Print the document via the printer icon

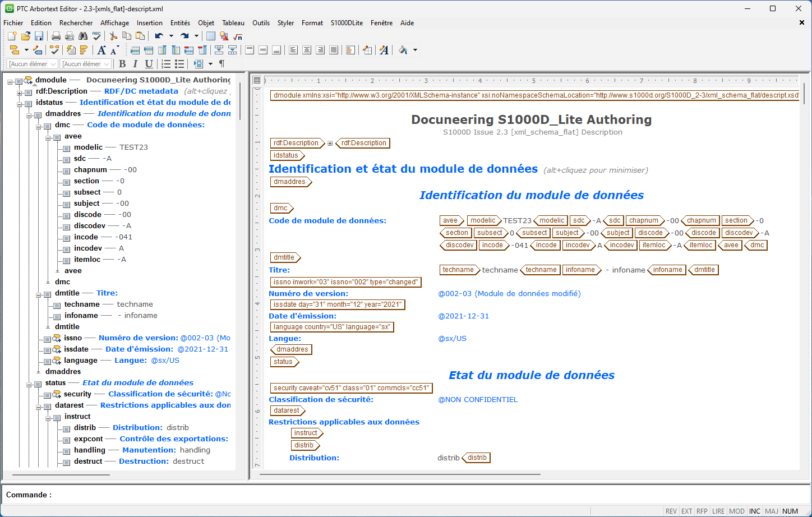tap(56, 36)
